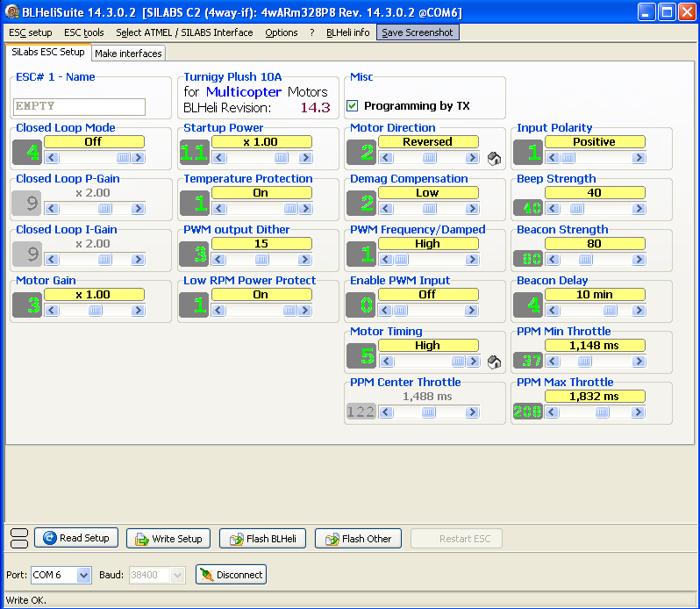Click the Reversed value for Motor Direction
Viewport: 700px width, 609px height.
(428, 141)
